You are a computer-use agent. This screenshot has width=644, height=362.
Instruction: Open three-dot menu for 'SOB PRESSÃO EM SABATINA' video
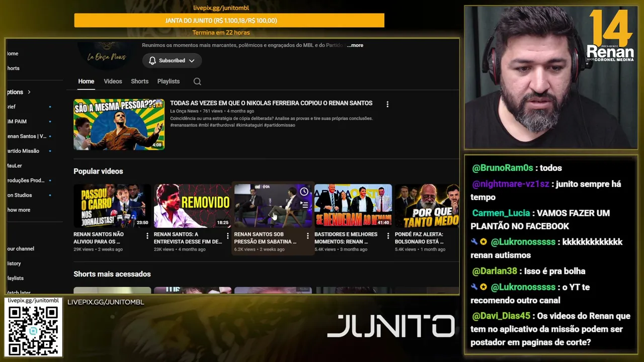coord(308,236)
